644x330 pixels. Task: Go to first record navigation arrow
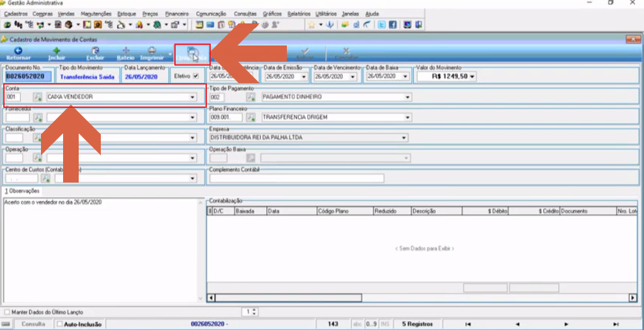pyautogui.click(x=468, y=324)
